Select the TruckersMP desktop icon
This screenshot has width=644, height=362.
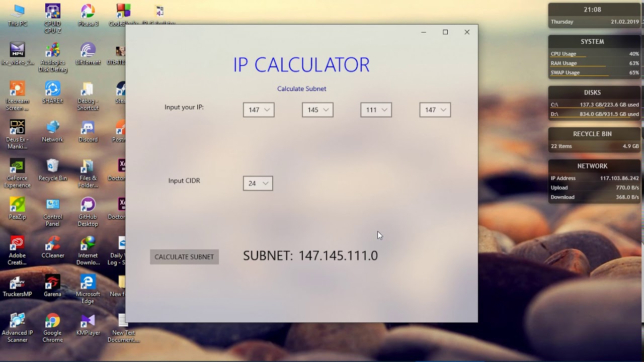(x=18, y=286)
